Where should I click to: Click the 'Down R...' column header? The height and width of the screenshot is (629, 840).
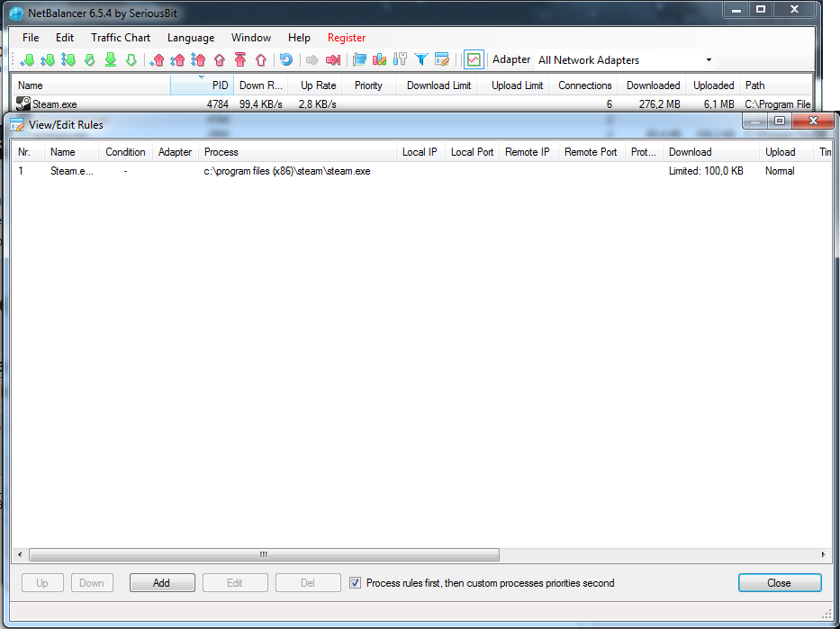[x=260, y=85]
